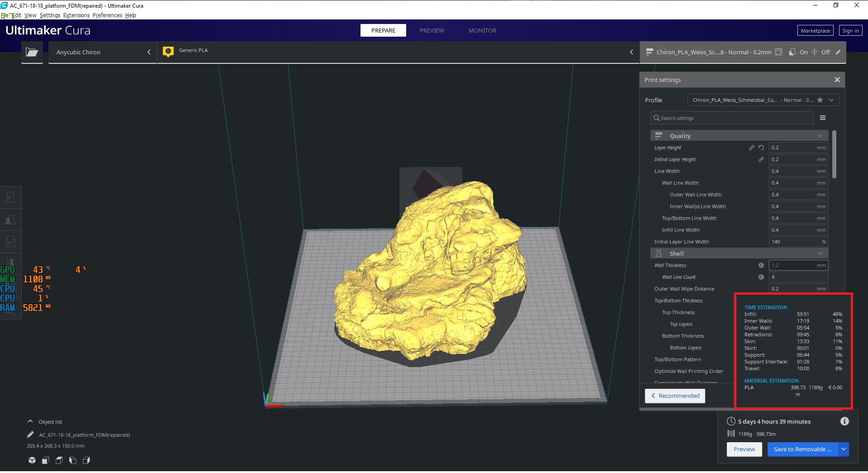Expand the Generic PLA material selector
This screenshot has width=868, height=473.
click(398, 53)
